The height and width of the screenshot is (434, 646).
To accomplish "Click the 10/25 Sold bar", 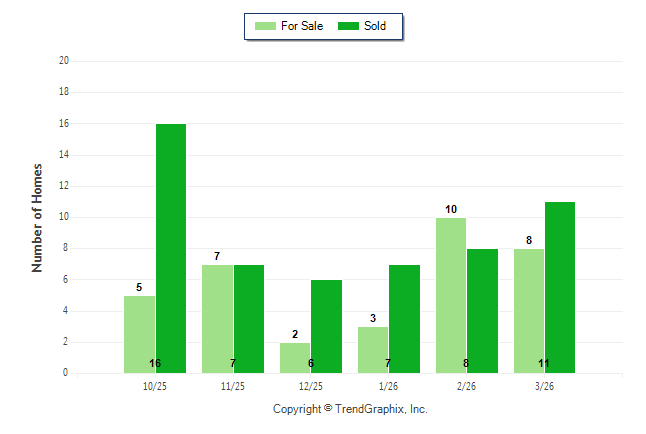I will 171,248.
